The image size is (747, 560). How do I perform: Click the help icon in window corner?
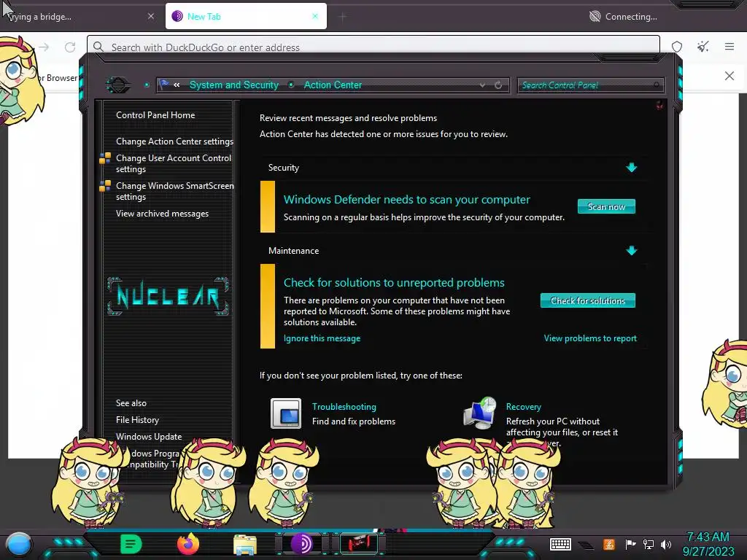(659, 105)
